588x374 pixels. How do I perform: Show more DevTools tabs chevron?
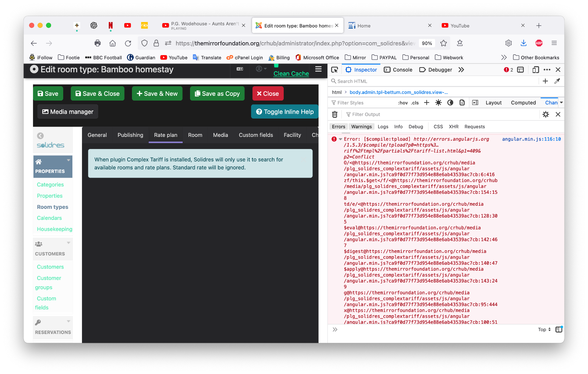click(x=461, y=70)
